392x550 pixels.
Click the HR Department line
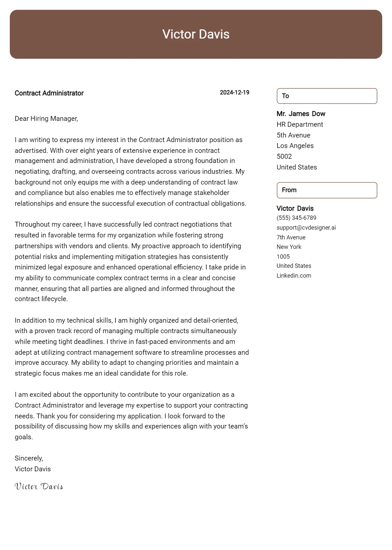coord(300,124)
